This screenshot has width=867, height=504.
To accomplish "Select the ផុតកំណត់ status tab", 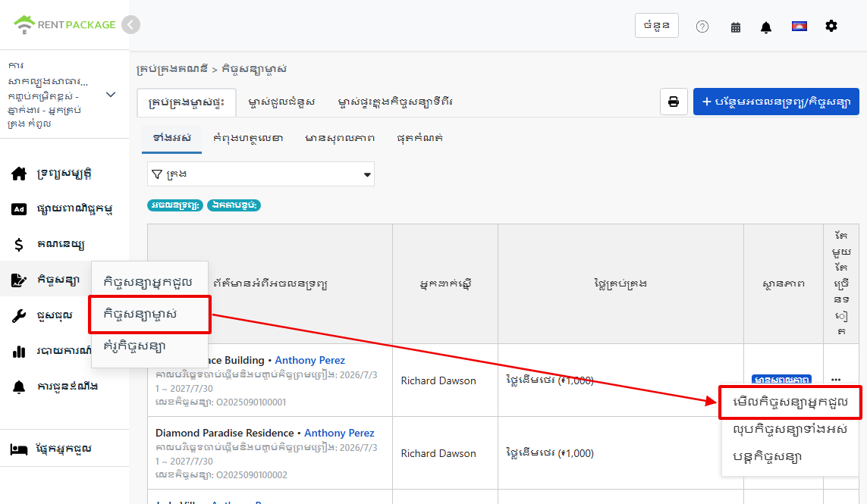I will pos(419,138).
